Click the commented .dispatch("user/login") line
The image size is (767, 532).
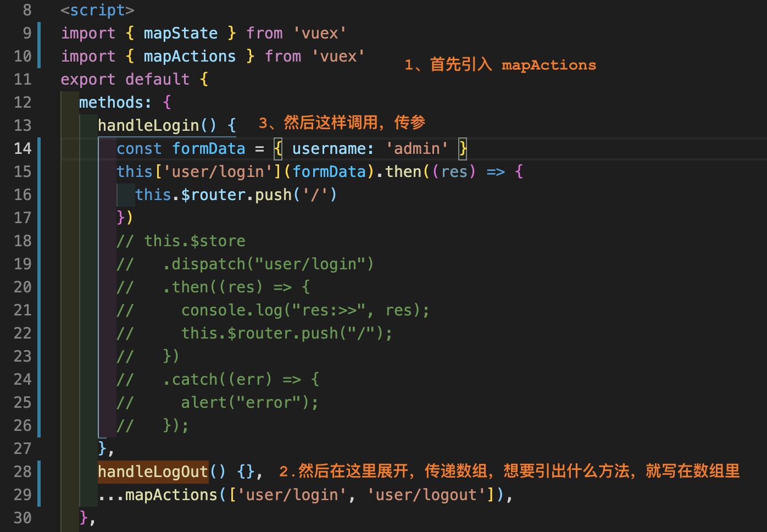[245, 264]
